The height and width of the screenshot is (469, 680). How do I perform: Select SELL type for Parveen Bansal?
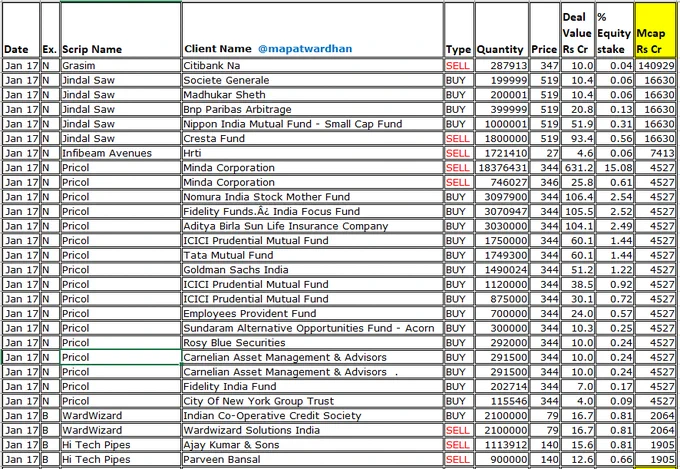(x=459, y=459)
